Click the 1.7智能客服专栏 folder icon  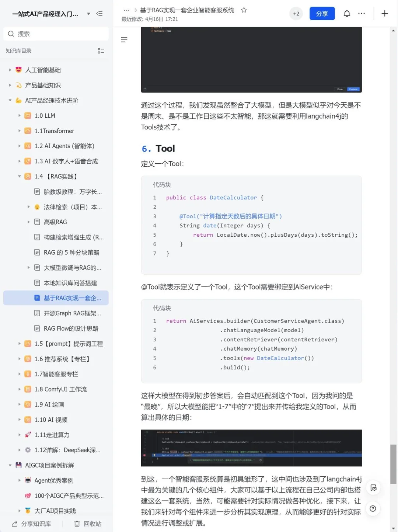28,374
